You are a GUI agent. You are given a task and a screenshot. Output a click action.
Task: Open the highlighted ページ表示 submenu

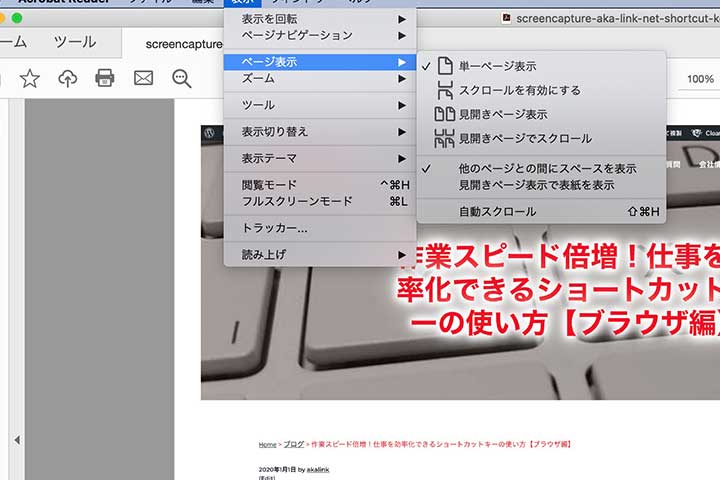(320, 62)
